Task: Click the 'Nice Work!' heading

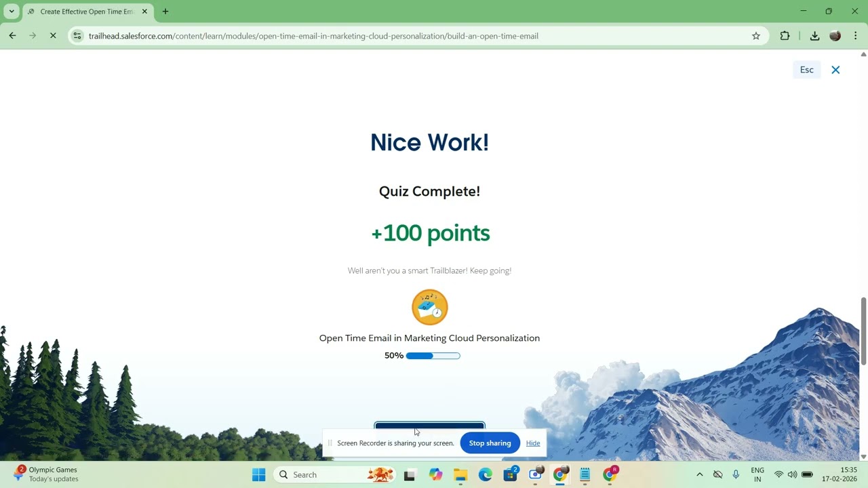Action: coord(430,142)
